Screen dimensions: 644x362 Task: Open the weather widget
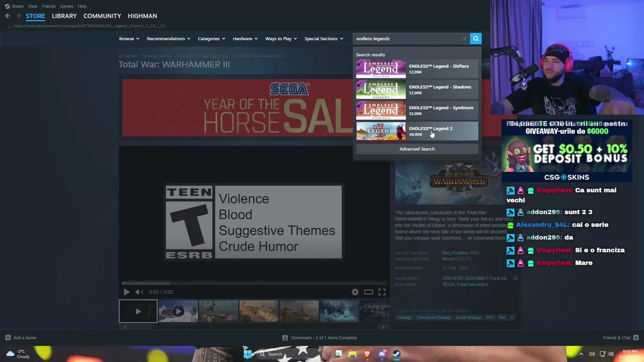pos(18,354)
